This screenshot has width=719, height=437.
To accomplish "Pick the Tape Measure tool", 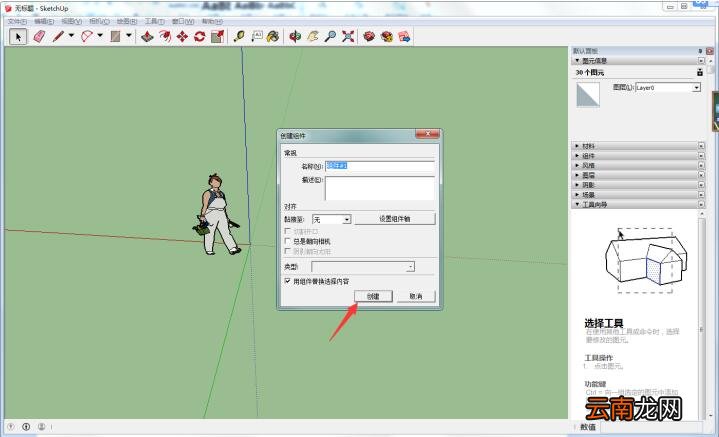I will coord(239,36).
